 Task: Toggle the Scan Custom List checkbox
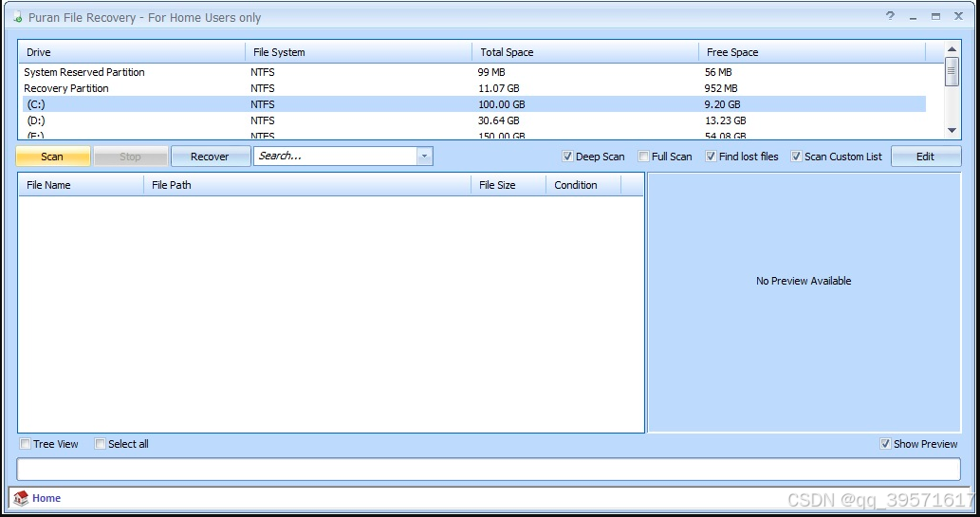coord(796,157)
